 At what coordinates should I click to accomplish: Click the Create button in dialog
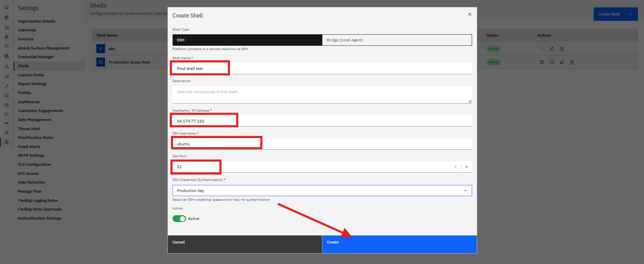pos(399,244)
